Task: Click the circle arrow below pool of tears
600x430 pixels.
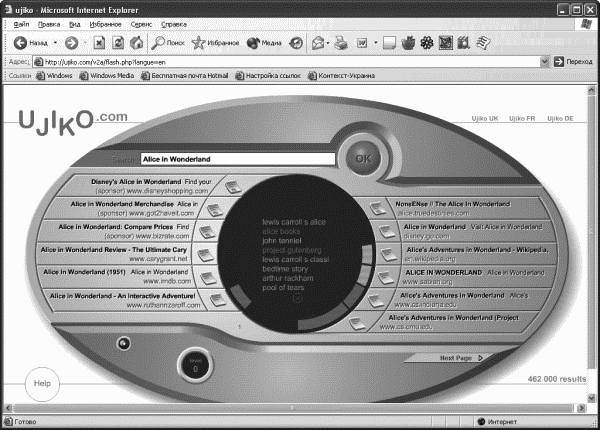Action: coord(297,298)
